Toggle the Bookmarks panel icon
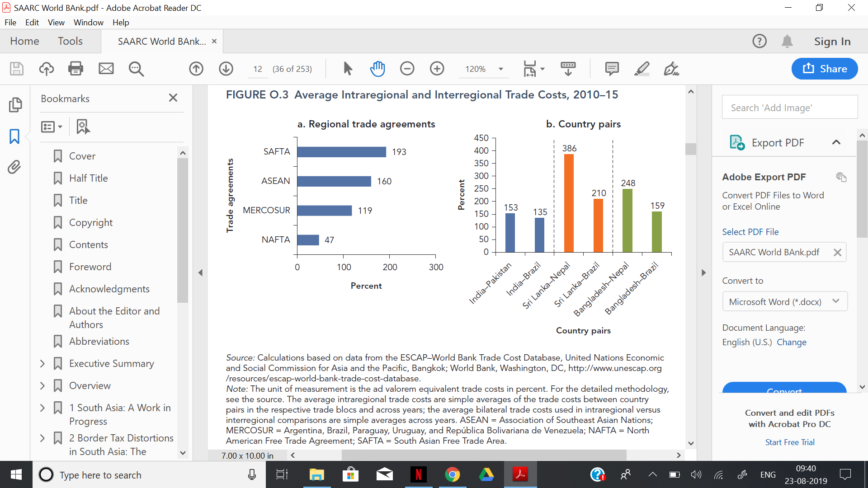 (x=14, y=136)
